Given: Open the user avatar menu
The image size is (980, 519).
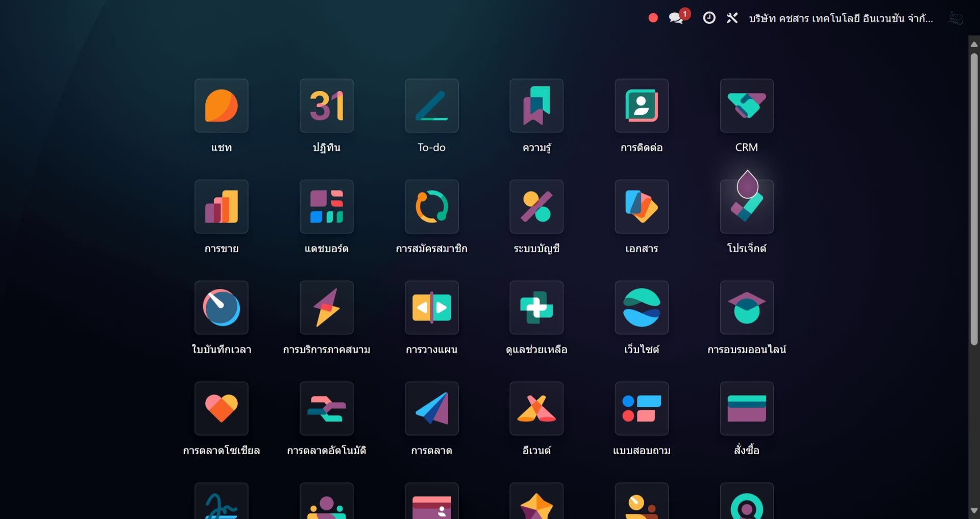Looking at the screenshot, I should point(955,18).
